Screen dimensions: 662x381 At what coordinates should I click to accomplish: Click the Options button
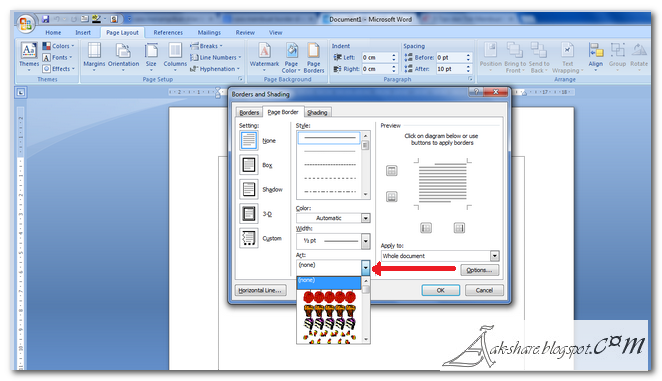(479, 270)
